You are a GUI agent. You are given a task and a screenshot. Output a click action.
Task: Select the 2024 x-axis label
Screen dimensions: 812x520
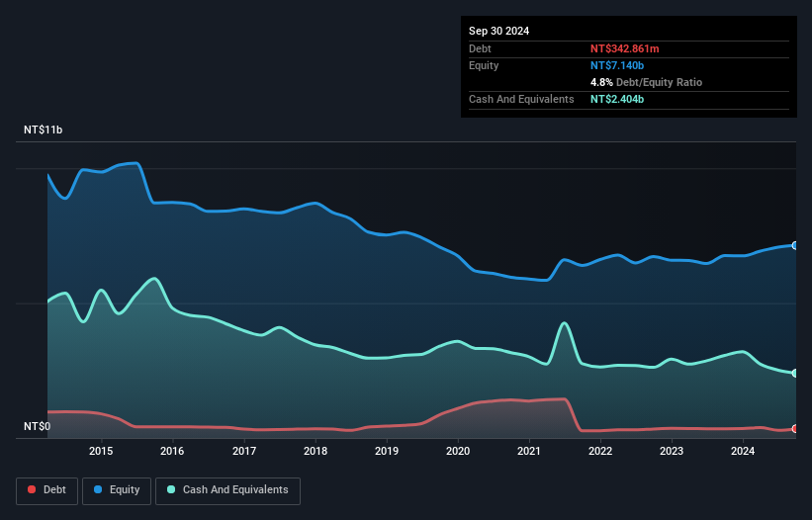tap(743, 451)
